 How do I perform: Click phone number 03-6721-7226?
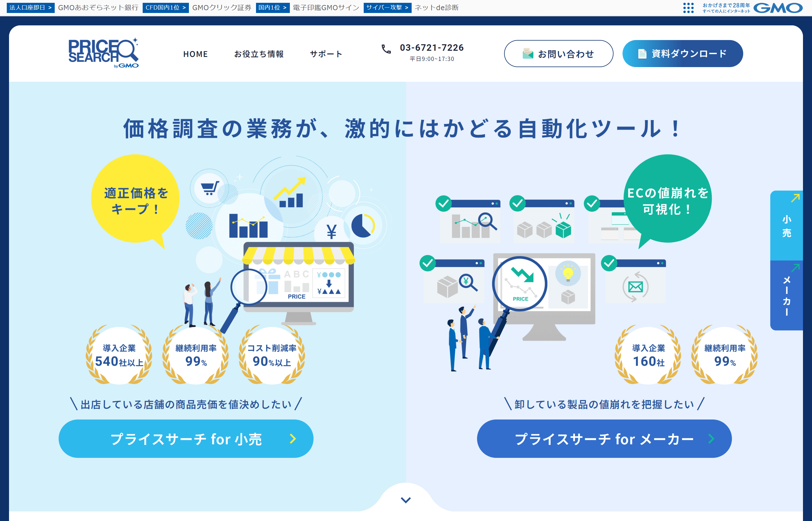pos(432,47)
